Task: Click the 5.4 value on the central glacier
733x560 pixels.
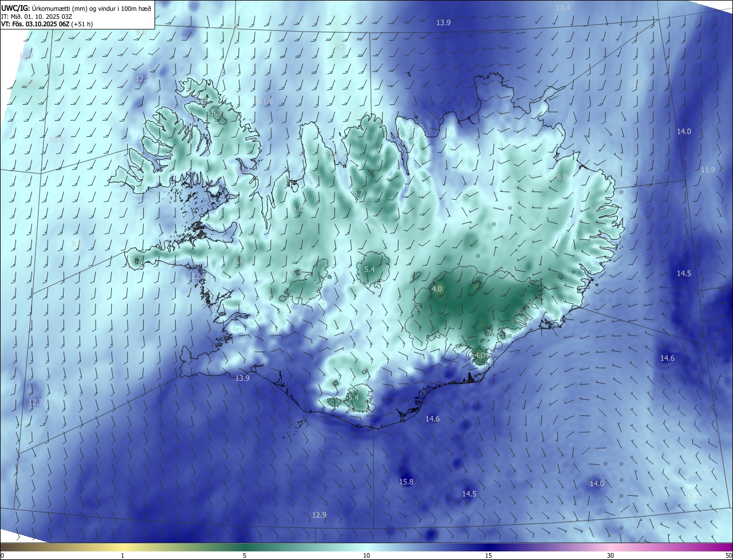Action: (369, 270)
